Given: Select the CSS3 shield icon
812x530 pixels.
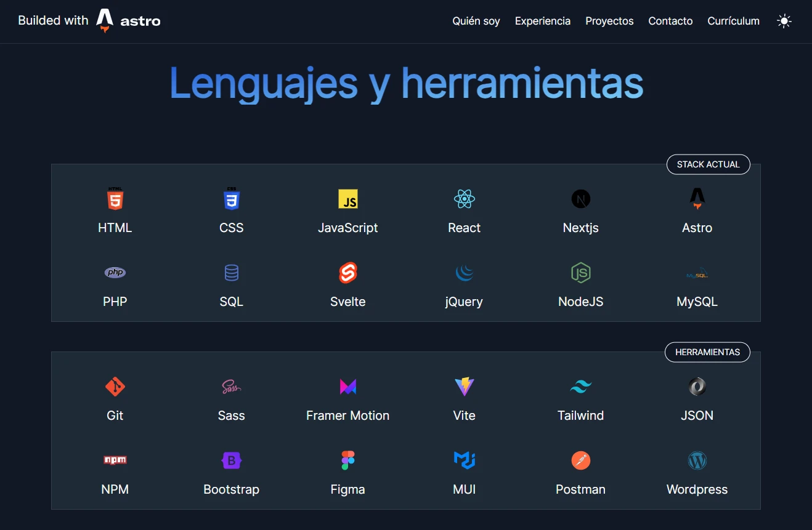Looking at the screenshot, I should 231,199.
